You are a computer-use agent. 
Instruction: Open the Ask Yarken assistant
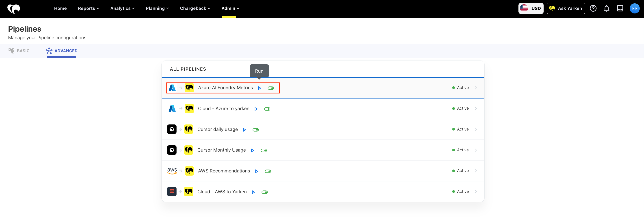pos(566,9)
